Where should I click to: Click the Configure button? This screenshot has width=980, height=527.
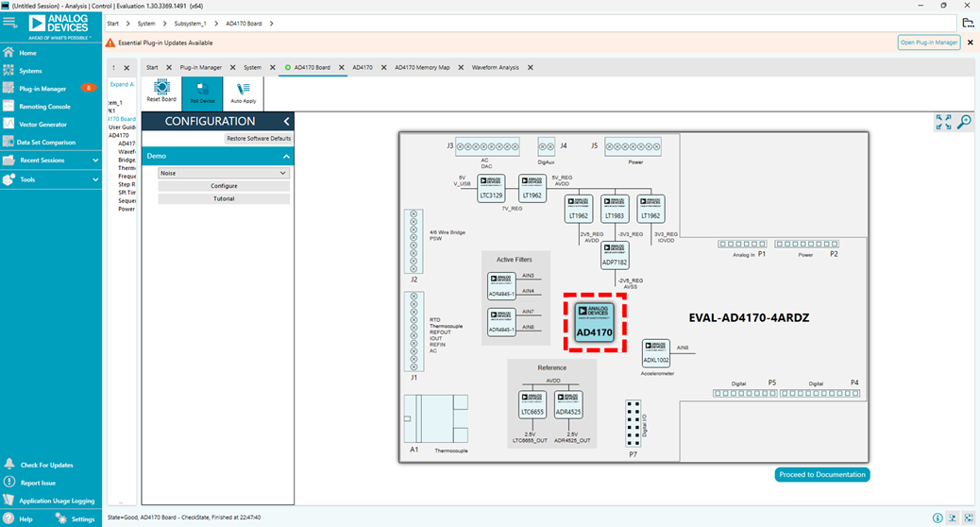click(224, 186)
